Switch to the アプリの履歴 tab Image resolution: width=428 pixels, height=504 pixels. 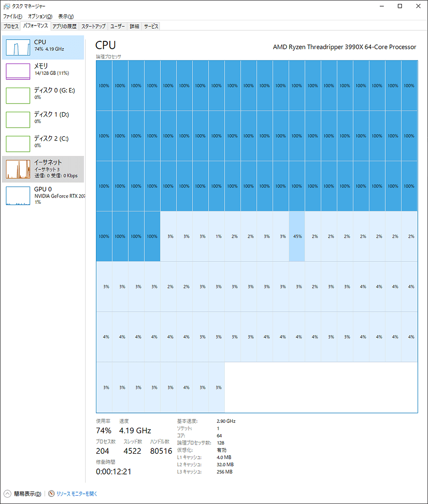[64, 26]
